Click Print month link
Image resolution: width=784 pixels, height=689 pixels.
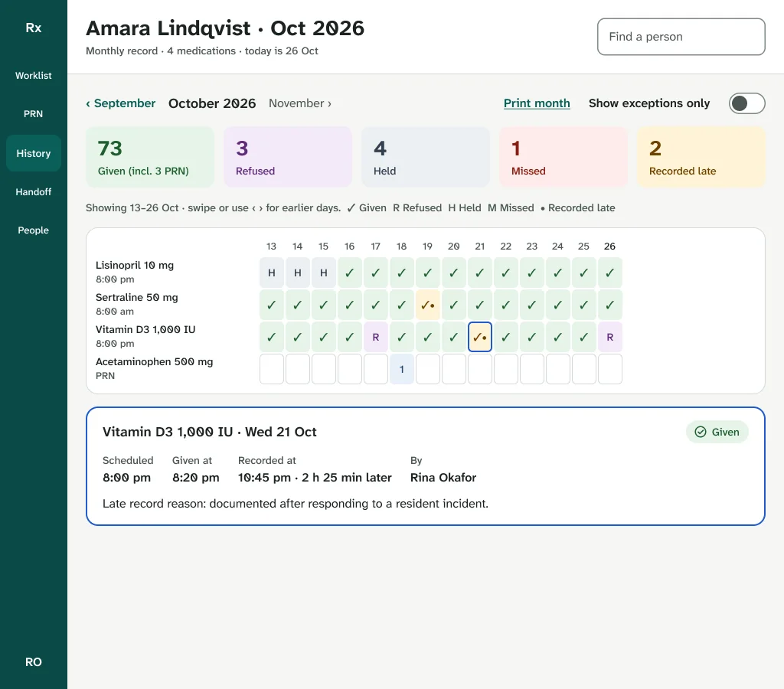537,103
